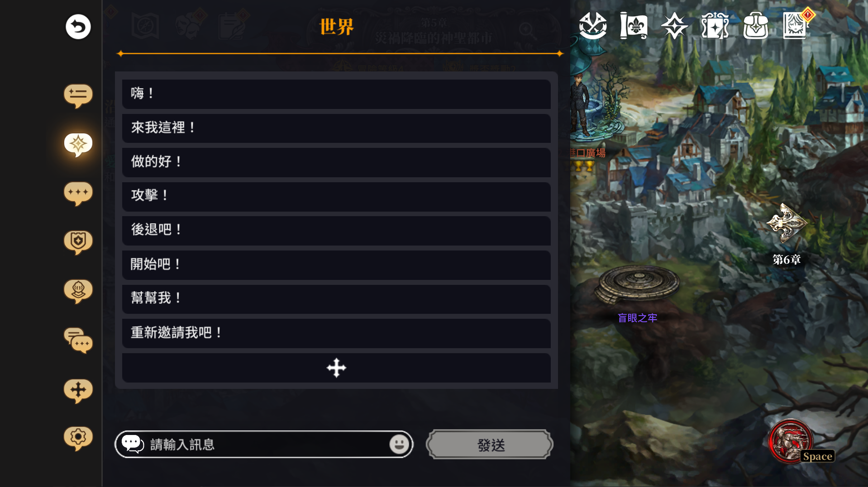Viewport: 868px width, 487px height.
Task: Send the quick phrase 攻擊！
Action: (336, 196)
